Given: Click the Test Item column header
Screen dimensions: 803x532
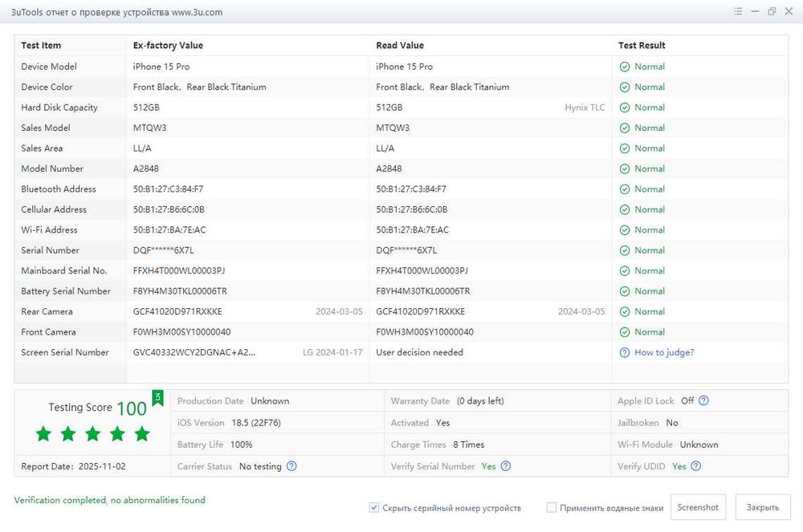Looking at the screenshot, I should coord(41,46).
